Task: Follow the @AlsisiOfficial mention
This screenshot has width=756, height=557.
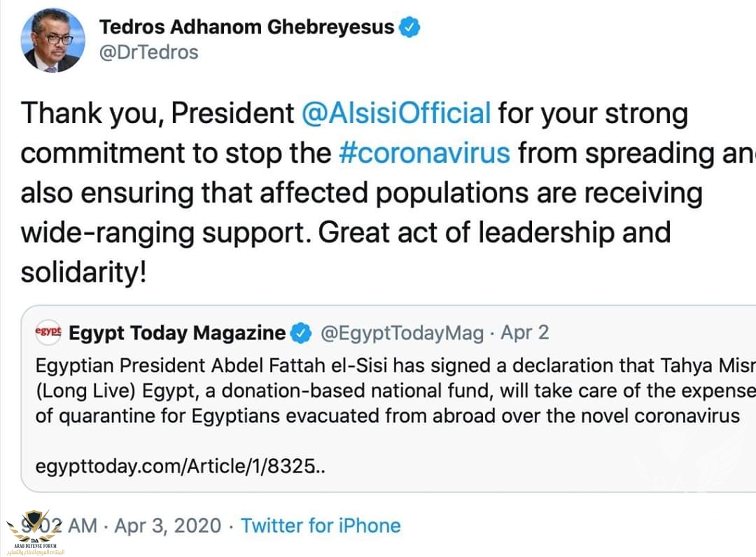Action: click(x=395, y=113)
